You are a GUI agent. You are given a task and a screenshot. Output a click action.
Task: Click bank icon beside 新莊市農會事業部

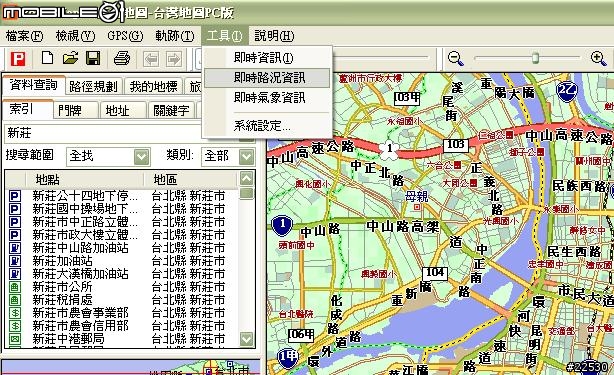click(15, 313)
